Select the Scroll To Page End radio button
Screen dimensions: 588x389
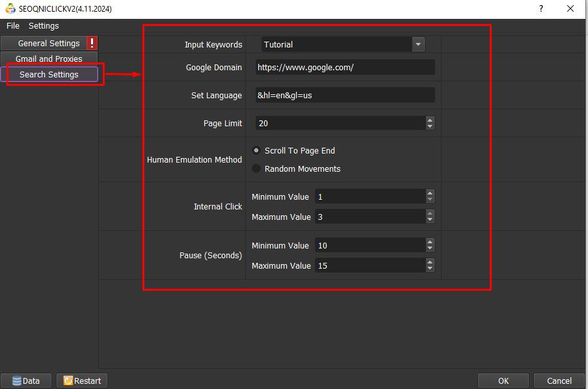256,150
